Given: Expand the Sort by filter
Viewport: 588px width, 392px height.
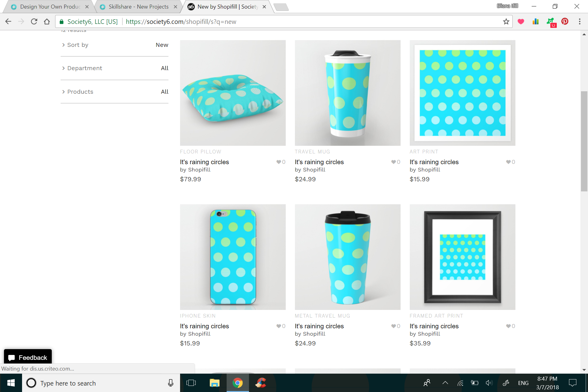Looking at the screenshot, I should coord(115,45).
